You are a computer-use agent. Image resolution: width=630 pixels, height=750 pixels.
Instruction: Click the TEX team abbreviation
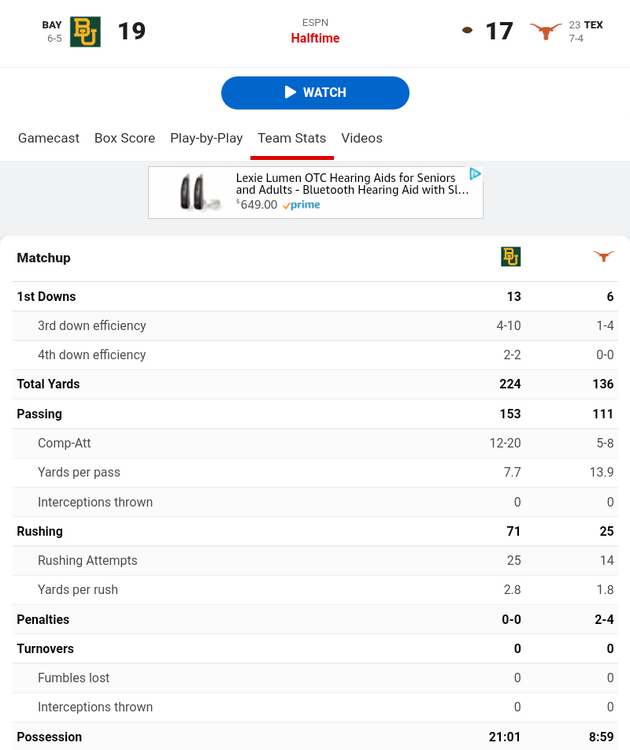point(594,25)
